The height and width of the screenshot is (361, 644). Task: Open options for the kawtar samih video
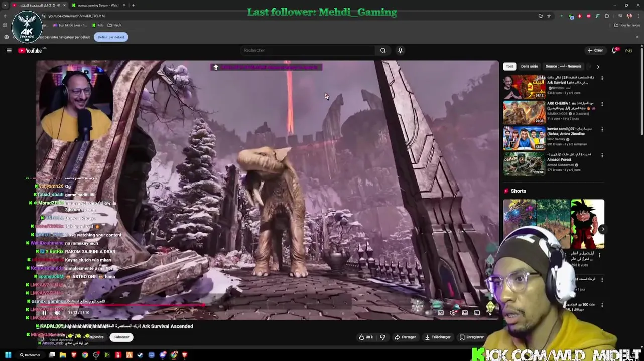tap(602, 129)
